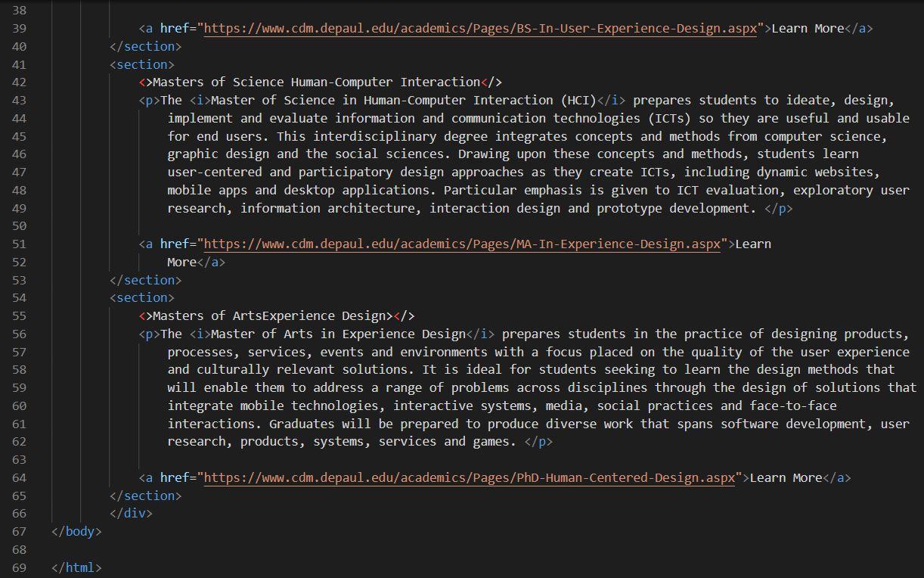Click the Learn More anchor text on line 64
This screenshot has width=924, height=578.
coord(783,477)
